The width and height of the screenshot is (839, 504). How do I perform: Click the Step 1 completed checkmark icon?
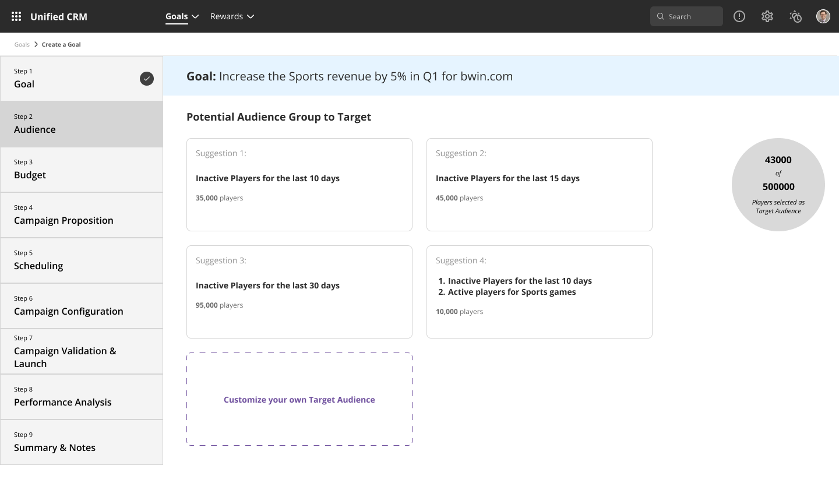click(x=147, y=79)
